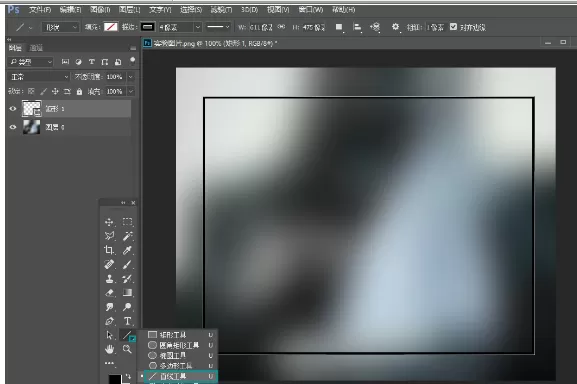Viewport: 577px width, 384px height.
Task: Open the 图像(I) menu
Action: (100, 10)
